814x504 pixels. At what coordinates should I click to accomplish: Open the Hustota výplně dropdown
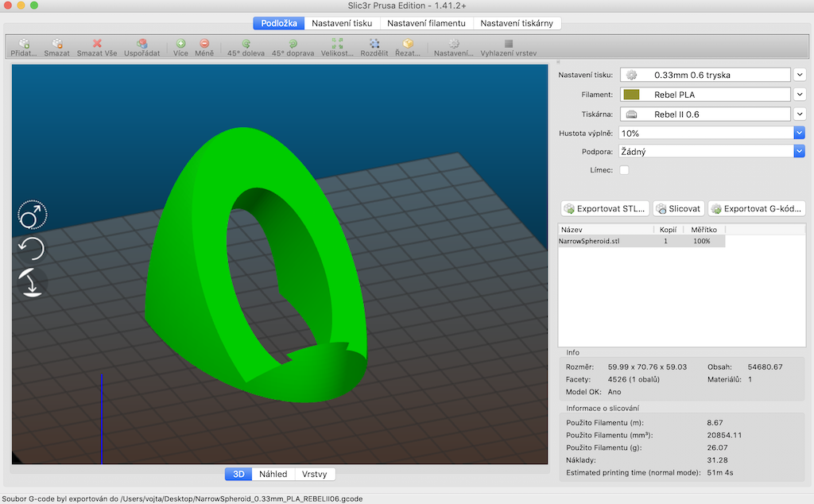[x=799, y=133]
